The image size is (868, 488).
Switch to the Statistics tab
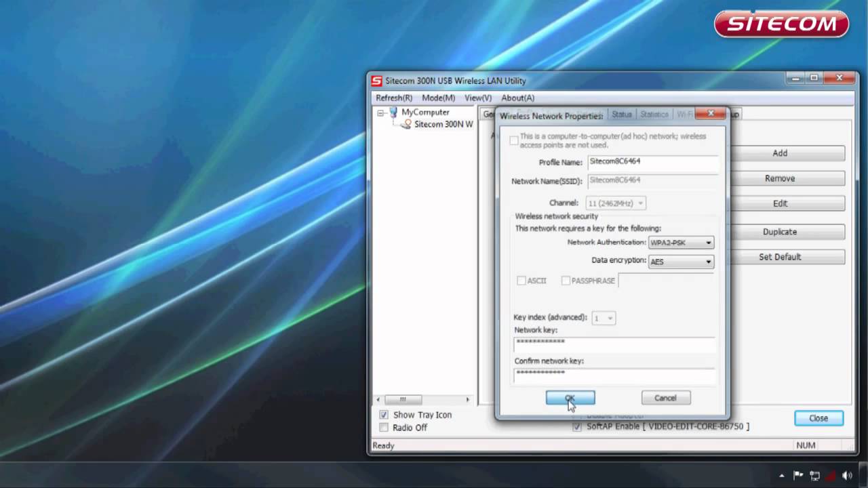pos(654,115)
